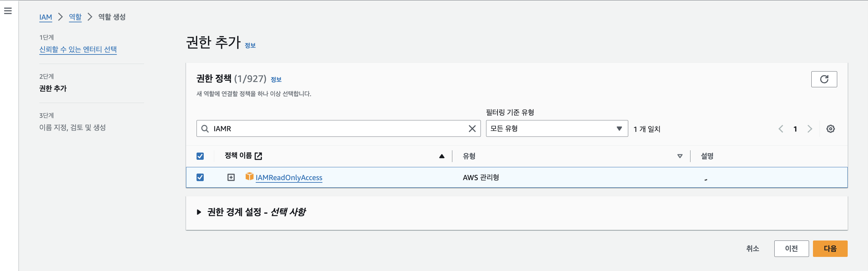Screen dimensions: 868x271
Task: Go to next results page
Action: 810,129
